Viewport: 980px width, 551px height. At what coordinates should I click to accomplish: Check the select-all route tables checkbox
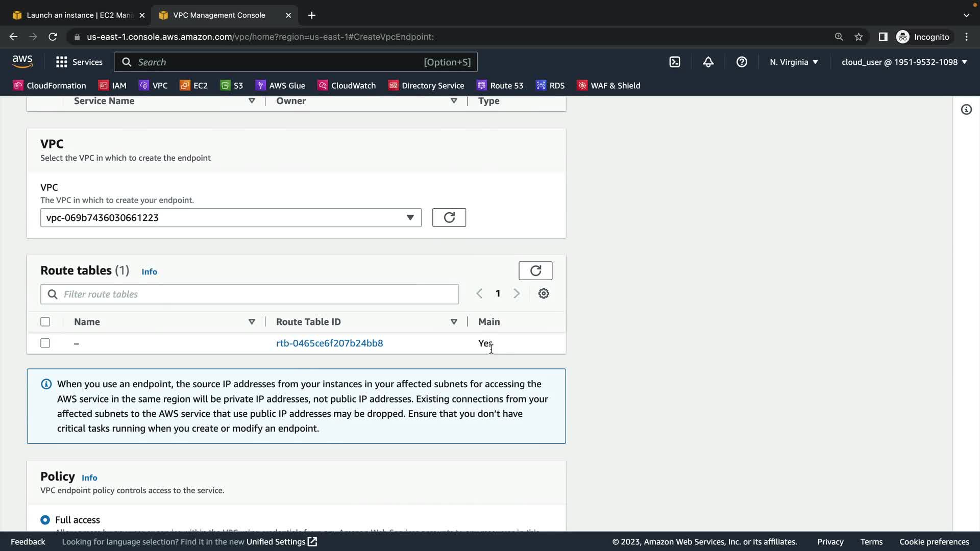click(45, 322)
